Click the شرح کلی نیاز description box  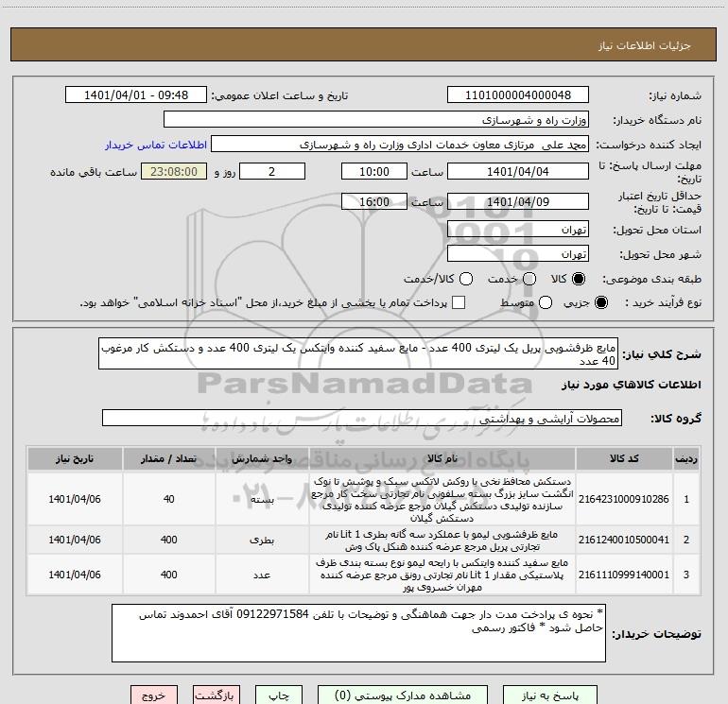(x=358, y=353)
